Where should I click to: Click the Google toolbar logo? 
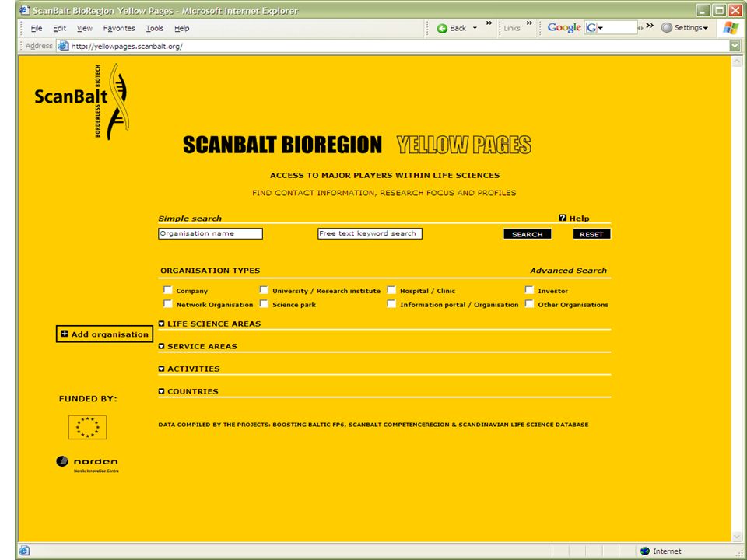[564, 28]
